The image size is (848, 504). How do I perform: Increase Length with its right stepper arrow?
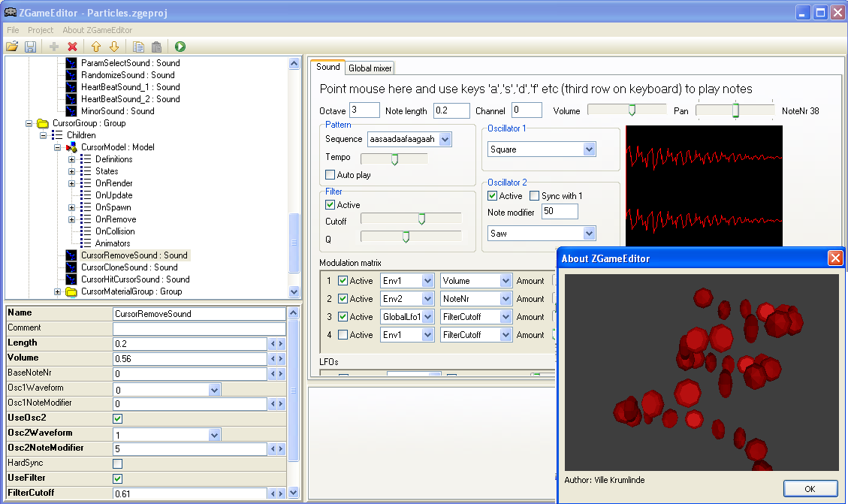pos(281,344)
